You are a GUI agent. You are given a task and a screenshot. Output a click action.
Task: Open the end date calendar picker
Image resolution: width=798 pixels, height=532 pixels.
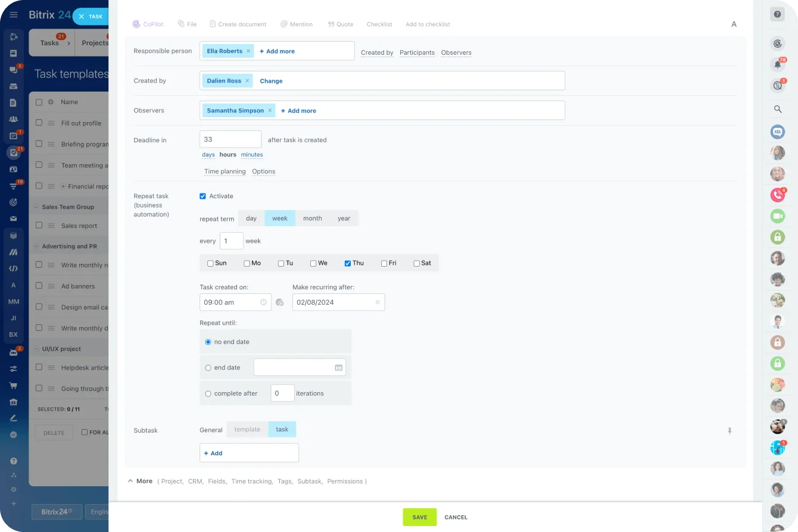click(338, 367)
